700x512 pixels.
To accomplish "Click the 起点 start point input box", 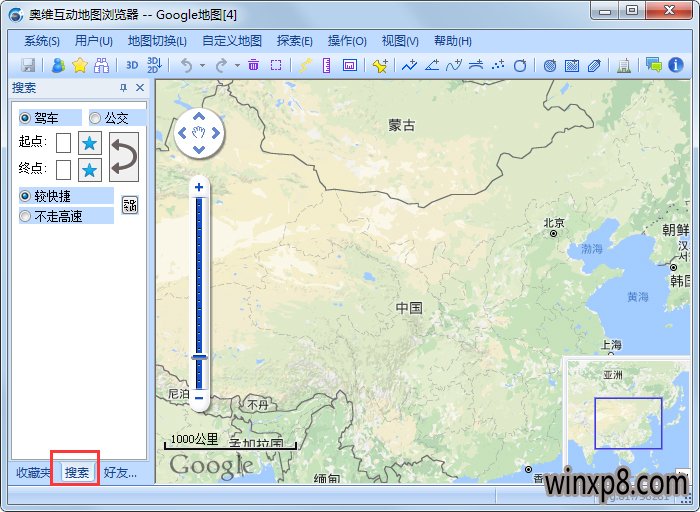I will pyautogui.click(x=63, y=143).
